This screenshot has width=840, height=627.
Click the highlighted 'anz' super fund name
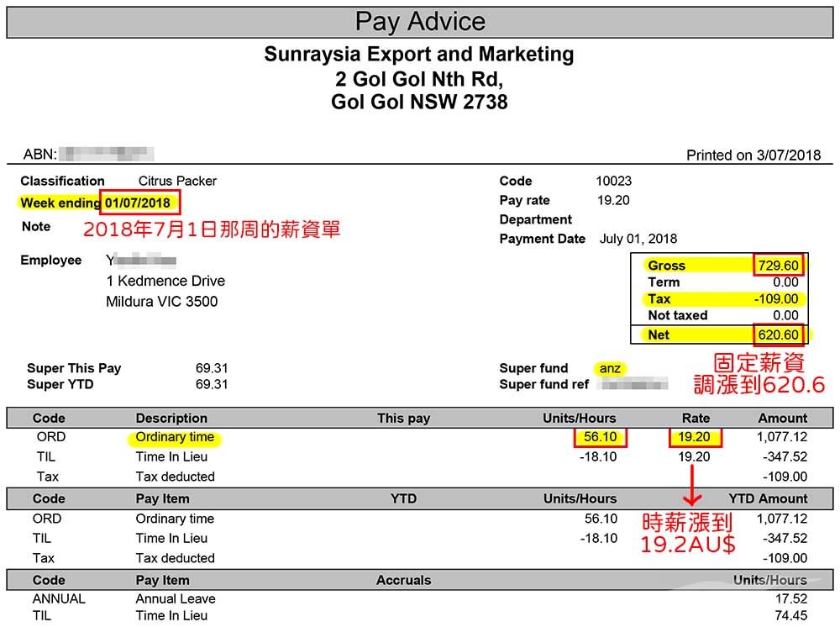click(610, 368)
